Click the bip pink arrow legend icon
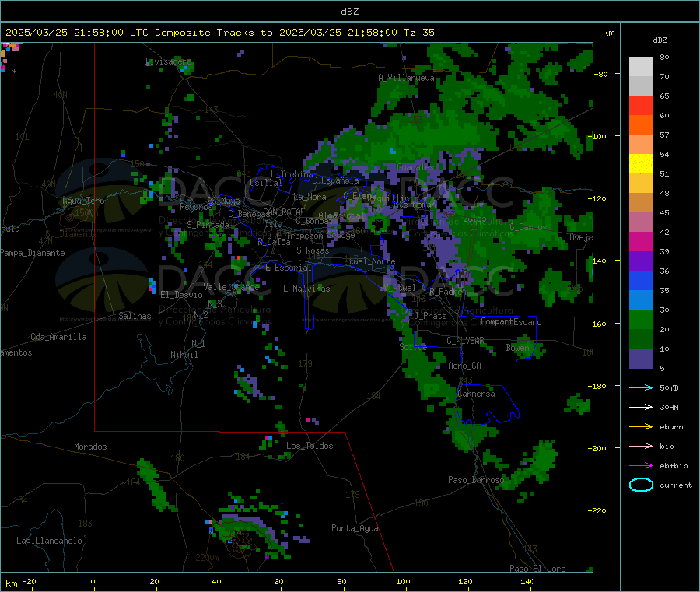 coord(641,446)
